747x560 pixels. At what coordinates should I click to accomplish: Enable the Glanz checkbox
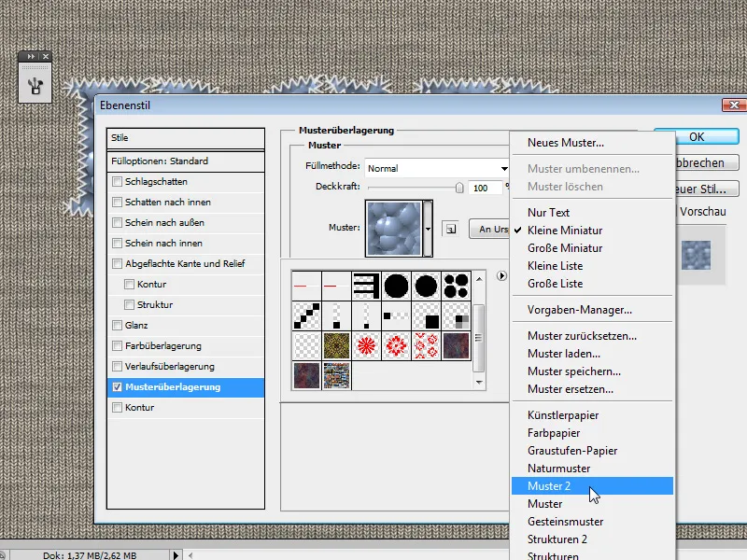coord(117,325)
